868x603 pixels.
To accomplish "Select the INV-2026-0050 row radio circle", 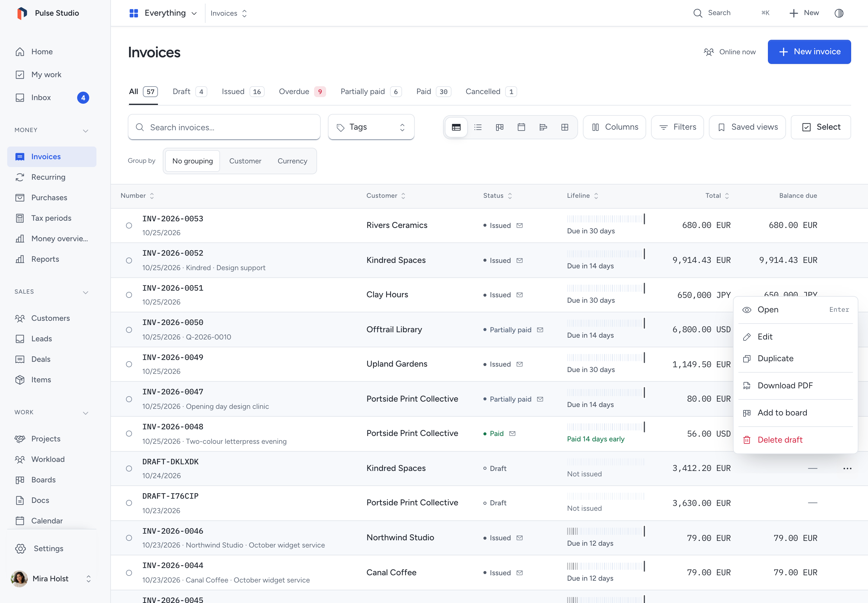I will click(129, 330).
